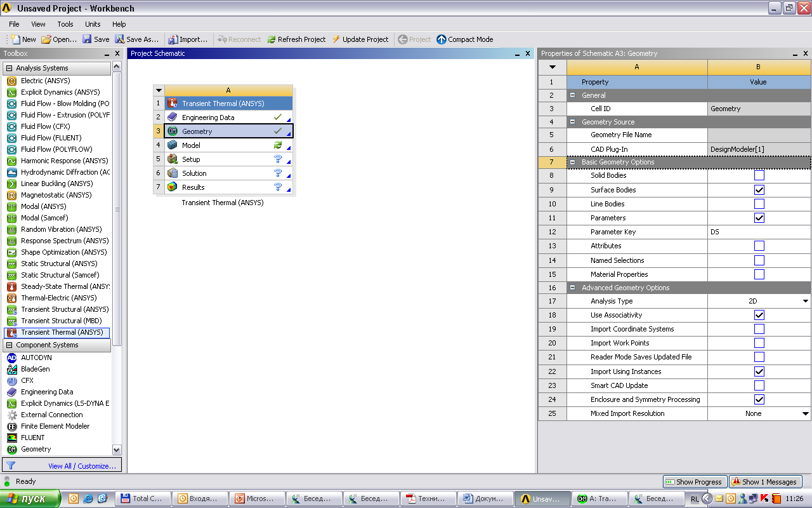Open Analysis Type 2D dropdown
This screenshot has width=812, height=508.
tap(806, 301)
